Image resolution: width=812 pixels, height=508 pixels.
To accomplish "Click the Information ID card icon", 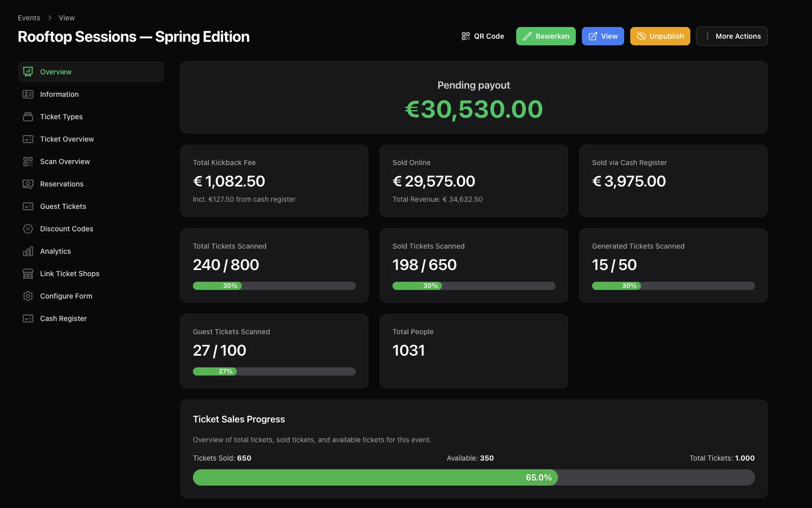I will (x=28, y=94).
